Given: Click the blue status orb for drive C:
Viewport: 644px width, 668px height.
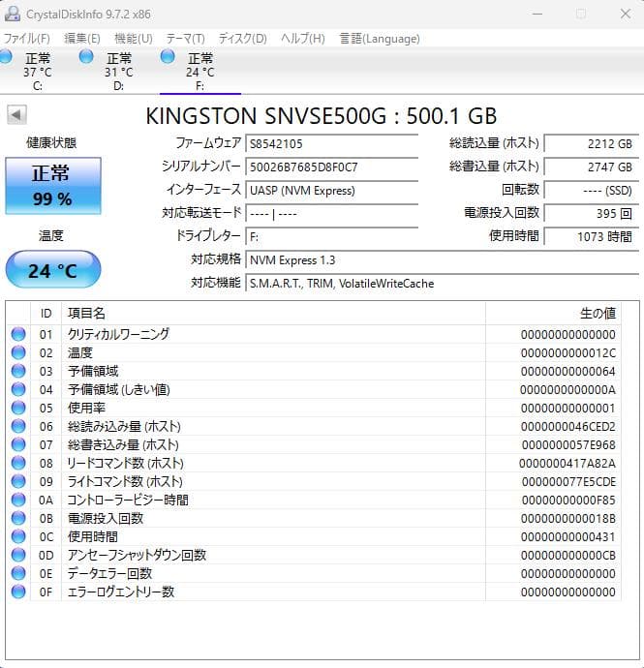Looking at the screenshot, I should coord(6,57).
